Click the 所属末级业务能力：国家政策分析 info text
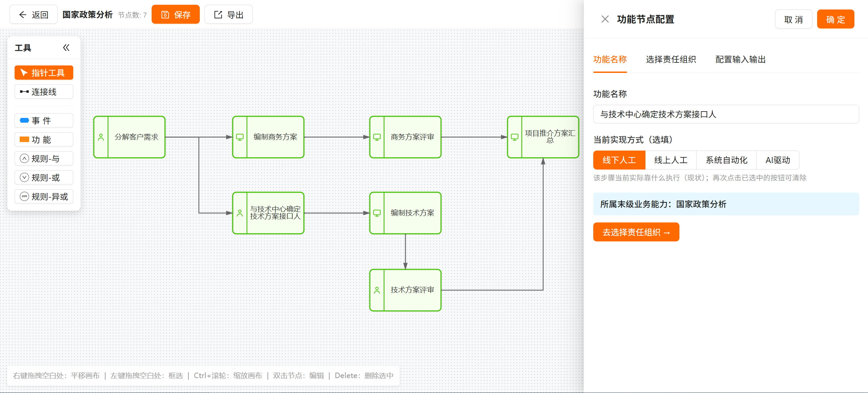Screen dimensions: 868x393 663,204
